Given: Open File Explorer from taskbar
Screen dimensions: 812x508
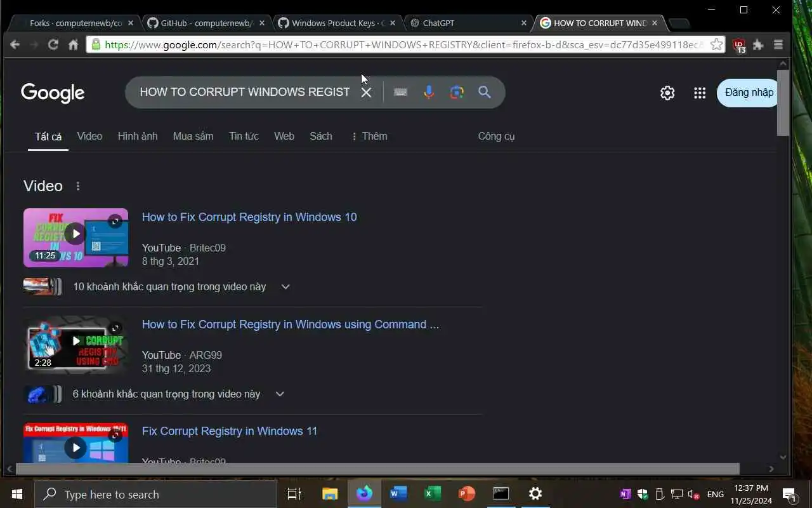Looking at the screenshot, I should click(x=330, y=494).
